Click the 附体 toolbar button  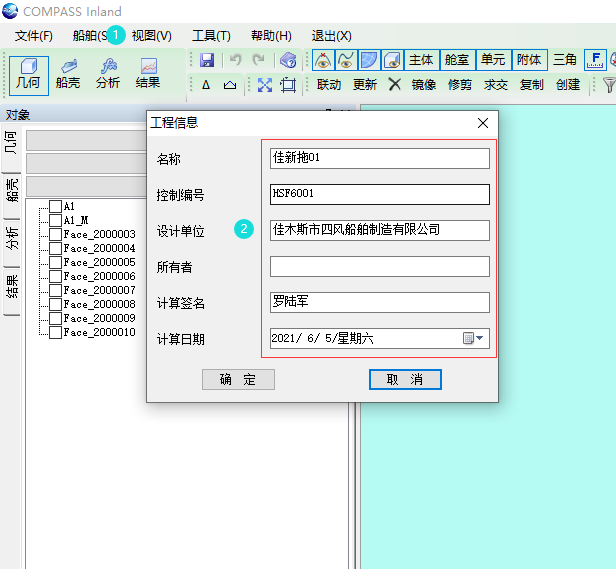pyautogui.click(x=529, y=60)
